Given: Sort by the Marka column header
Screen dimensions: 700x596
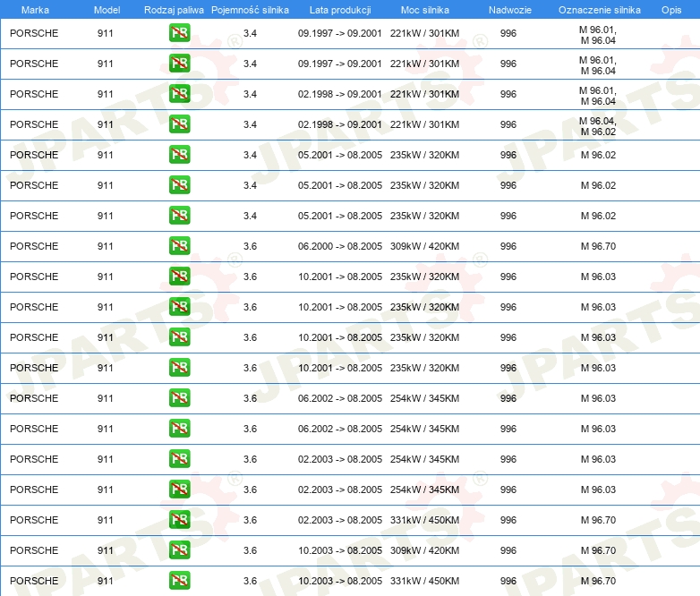Looking at the screenshot, I should click(35, 9).
